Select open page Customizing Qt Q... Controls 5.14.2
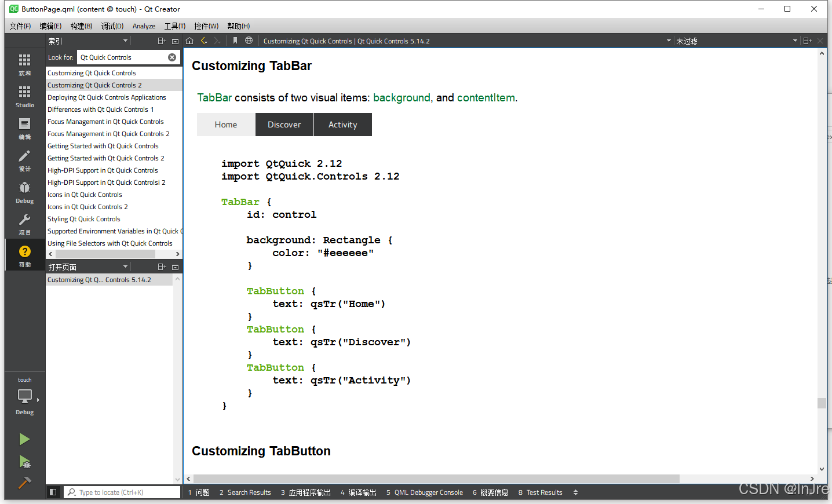This screenshot has width=832, height=504. [x=109, y=280]
